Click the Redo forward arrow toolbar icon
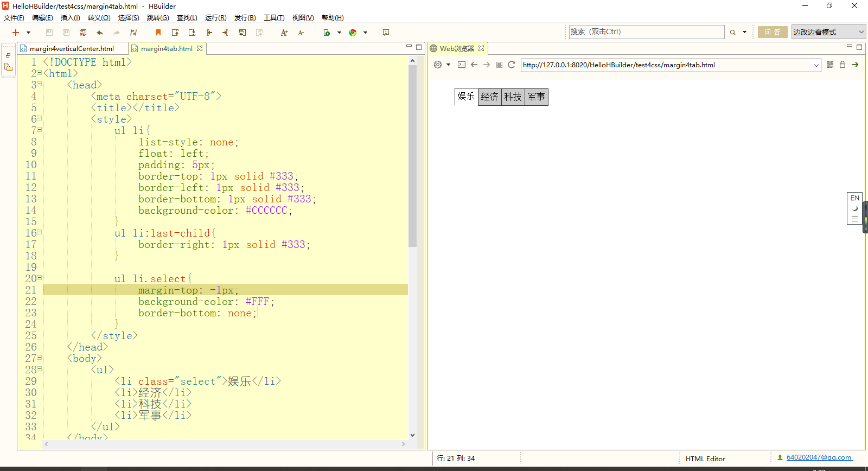This screenshot has width=868, height=471. [117, 33]
